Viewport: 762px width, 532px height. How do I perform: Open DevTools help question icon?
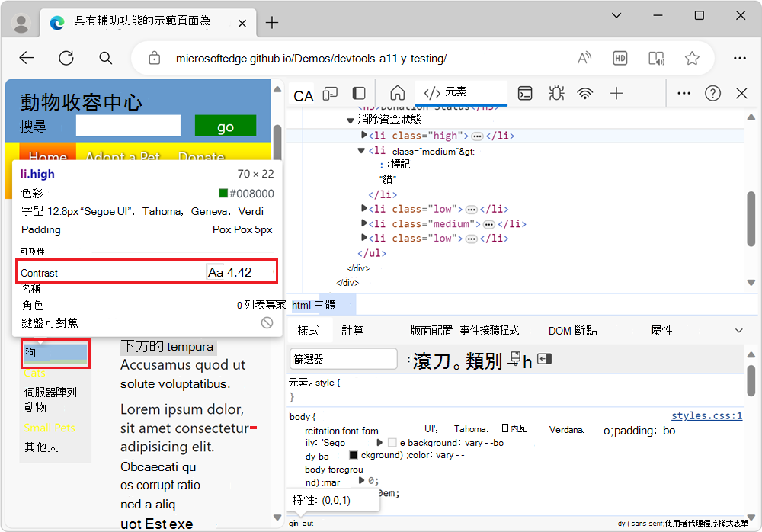tap(712, 93)
